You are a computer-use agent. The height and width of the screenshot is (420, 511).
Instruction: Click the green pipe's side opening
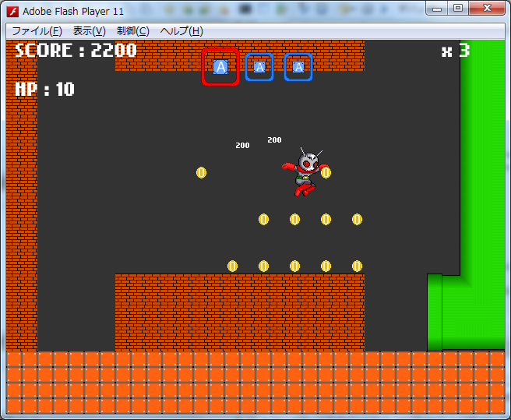pyautogui.click(x=435, y=312)
